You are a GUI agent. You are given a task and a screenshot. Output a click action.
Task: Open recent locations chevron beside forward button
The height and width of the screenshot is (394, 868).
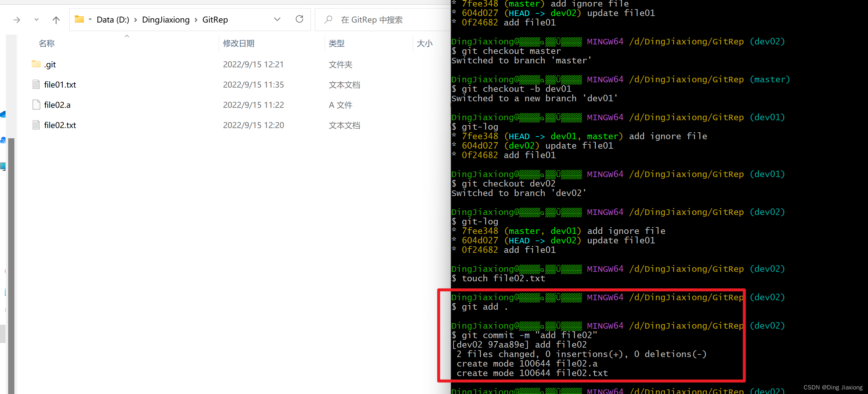(x=36, y=20)
